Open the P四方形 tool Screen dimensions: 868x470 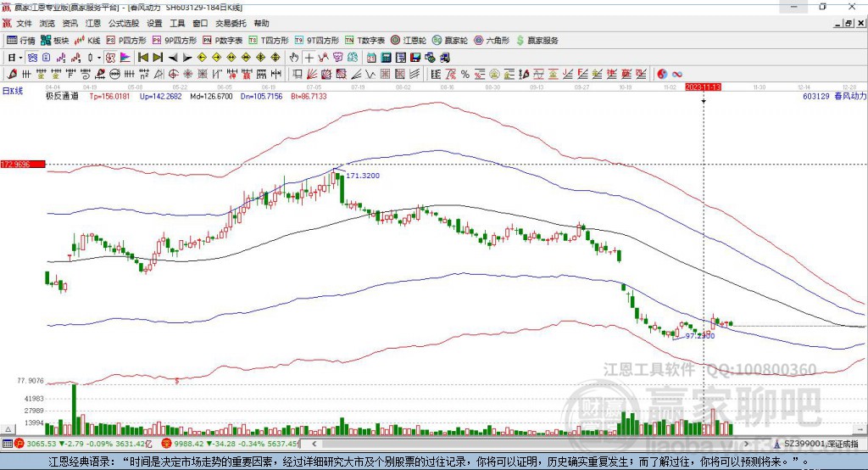126,41
